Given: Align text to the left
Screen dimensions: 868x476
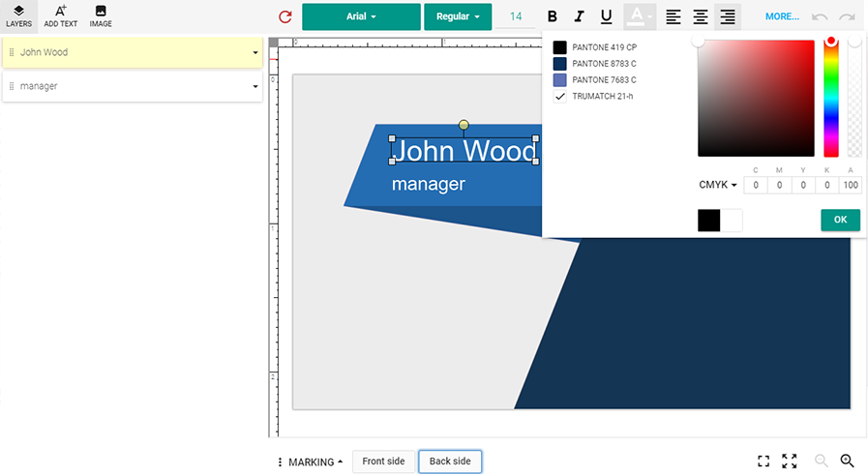Looking at the screenshot, I should pyautogui.click(x=673, y=16).
